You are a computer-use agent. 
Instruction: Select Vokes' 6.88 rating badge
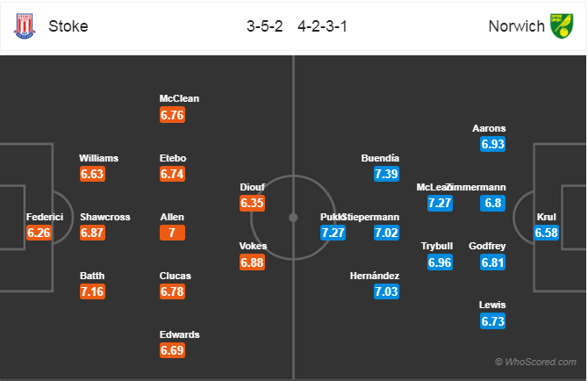tap(253, 262)
